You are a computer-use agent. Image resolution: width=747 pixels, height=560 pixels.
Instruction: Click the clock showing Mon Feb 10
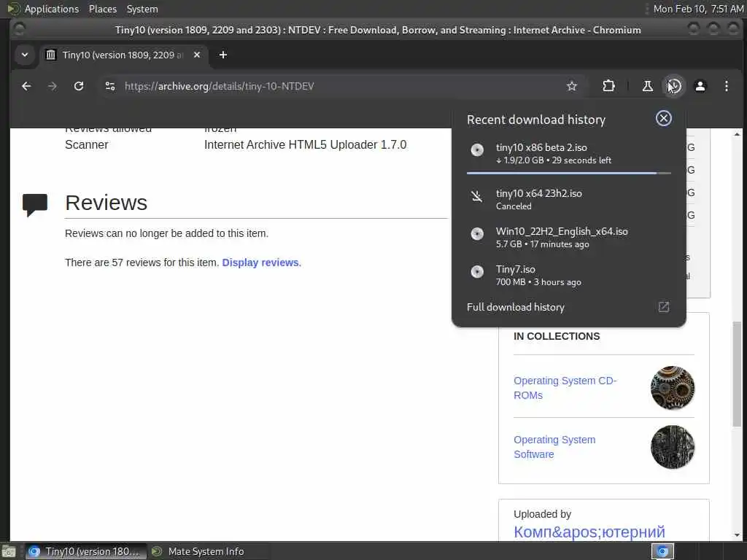click(698, 9)
